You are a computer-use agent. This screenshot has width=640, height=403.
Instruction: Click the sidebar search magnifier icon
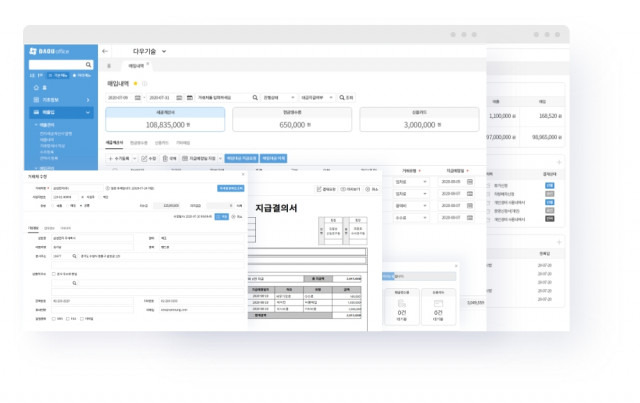88,65
